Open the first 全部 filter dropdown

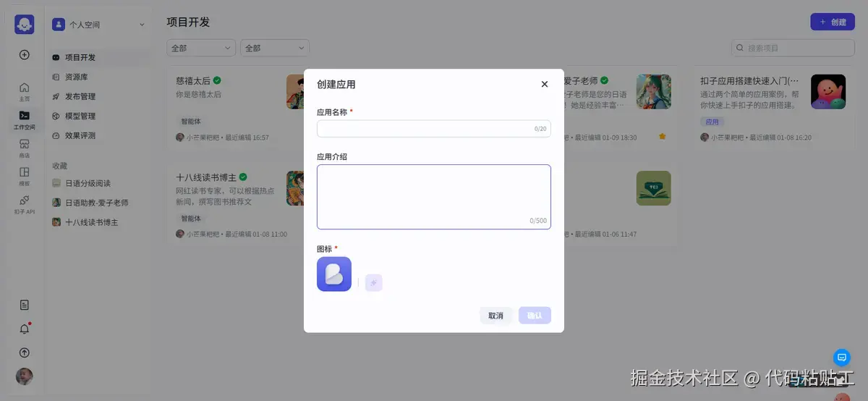[201, 48]
